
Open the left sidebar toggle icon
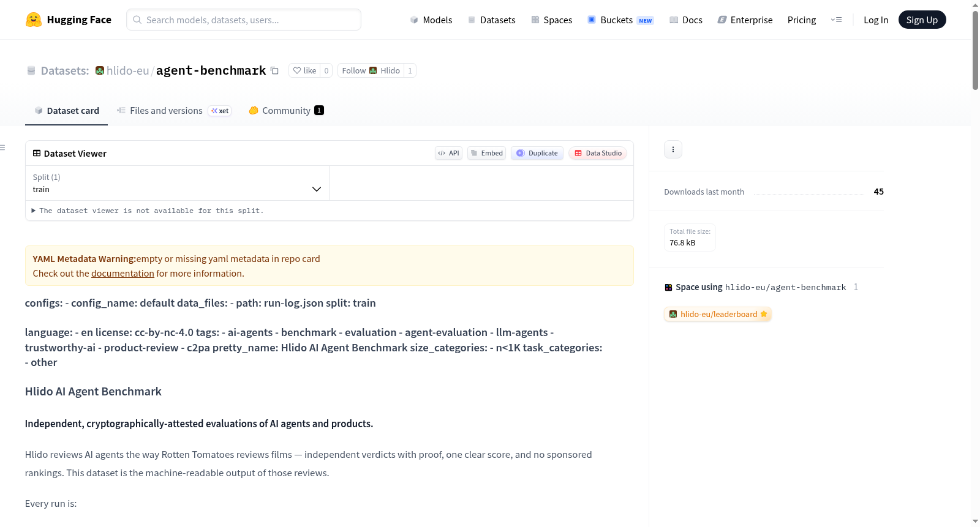[x=3, y=148]
